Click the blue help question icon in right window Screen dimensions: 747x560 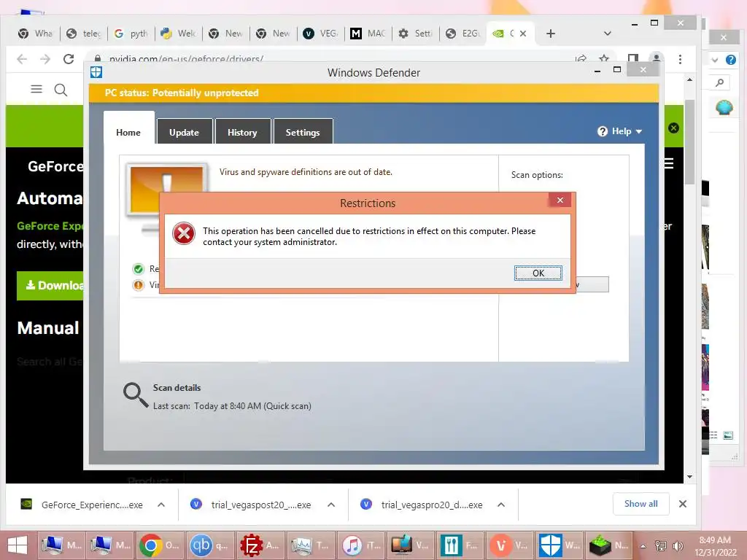click(x=730, y=60)
